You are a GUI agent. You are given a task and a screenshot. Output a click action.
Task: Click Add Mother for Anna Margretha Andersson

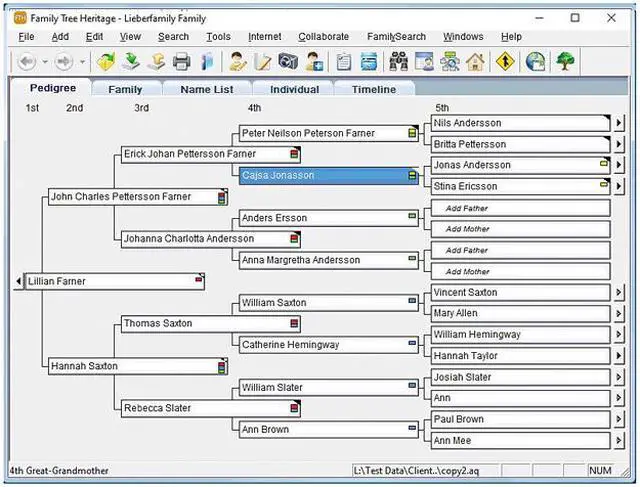tap(520, 271)
